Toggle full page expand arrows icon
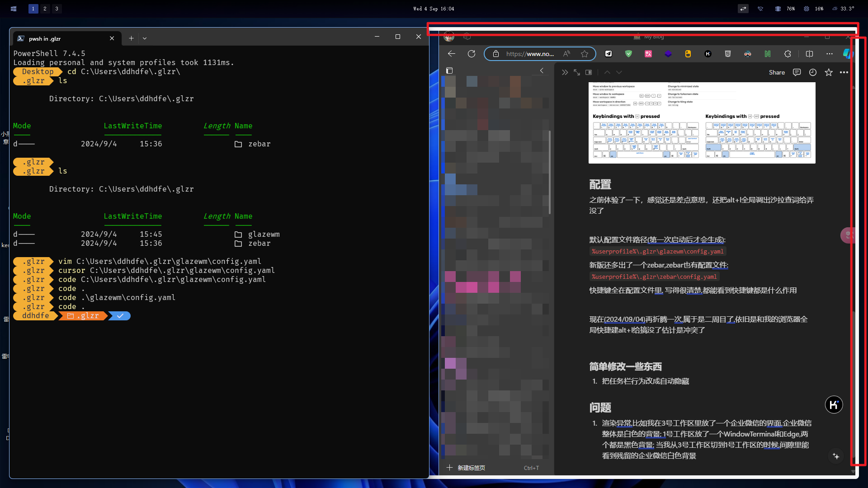This screenshot has height=488, width=868. pos(577,72)
